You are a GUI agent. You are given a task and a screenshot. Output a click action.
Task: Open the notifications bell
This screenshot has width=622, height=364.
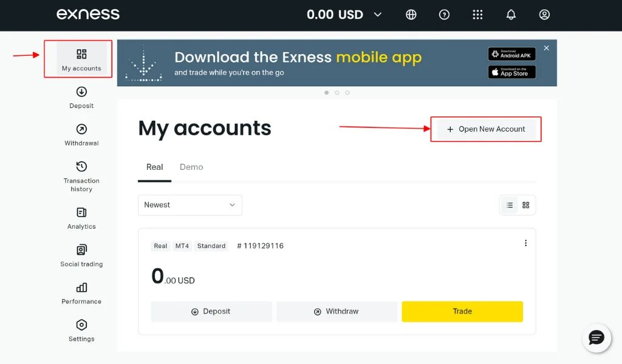coord(511,14)
